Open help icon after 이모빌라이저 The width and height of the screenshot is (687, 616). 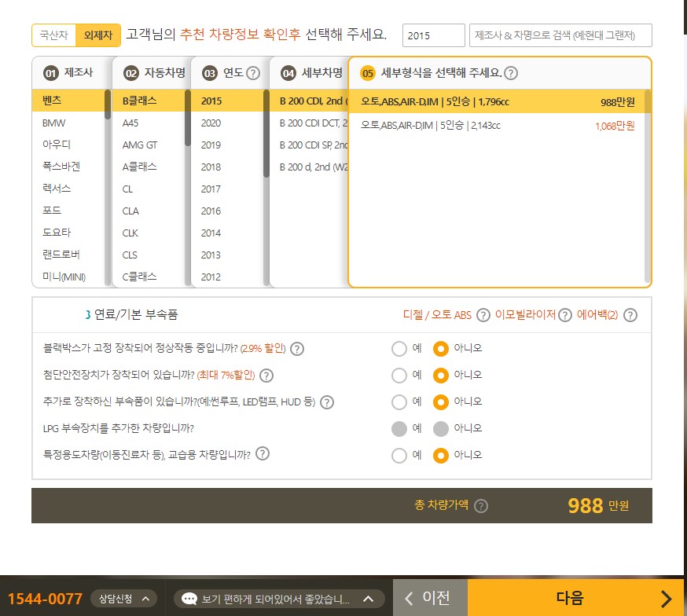point(564,315)
